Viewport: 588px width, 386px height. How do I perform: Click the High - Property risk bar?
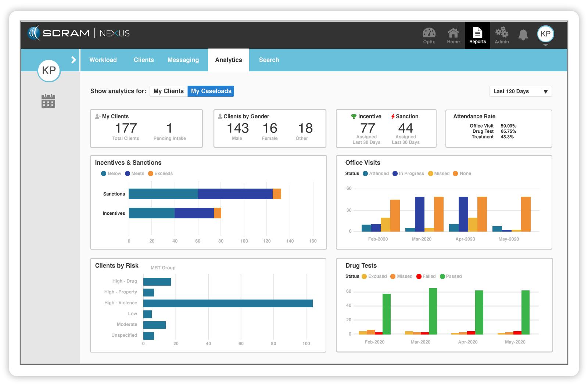(148, 293)
